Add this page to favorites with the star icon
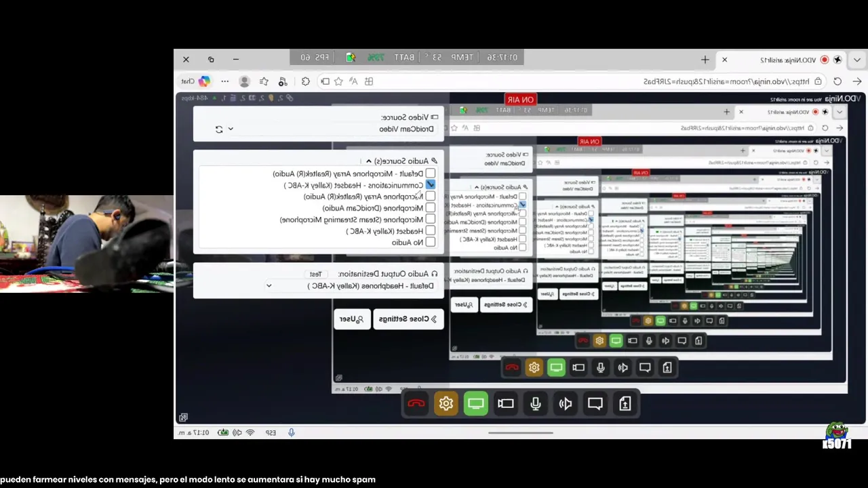 338,81
